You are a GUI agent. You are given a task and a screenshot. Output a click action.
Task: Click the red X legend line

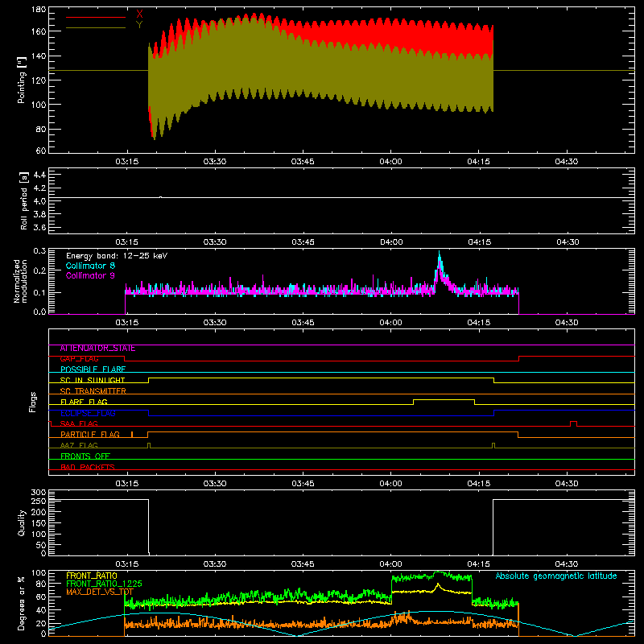96,17
